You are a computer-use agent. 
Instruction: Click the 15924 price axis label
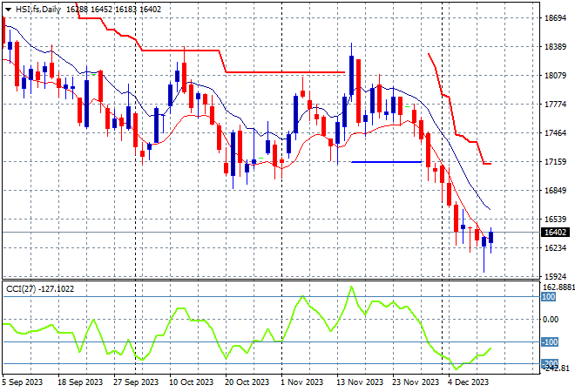pos(555,277)
